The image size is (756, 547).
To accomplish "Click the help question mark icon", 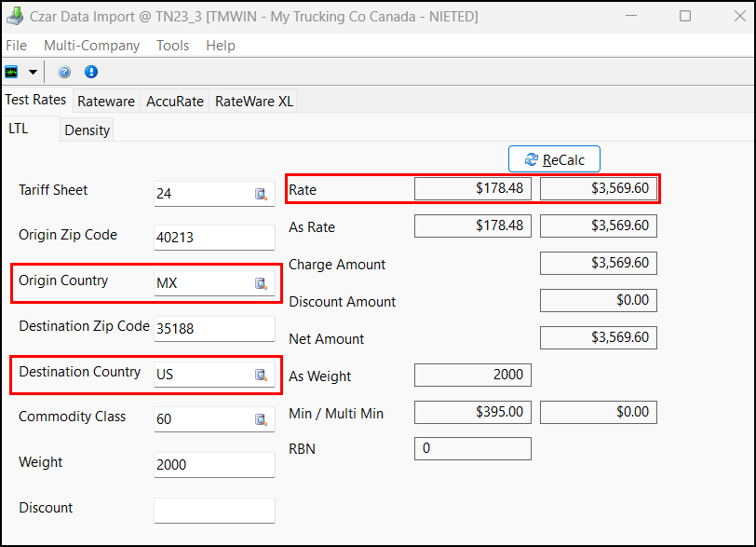I will (63, 72).
